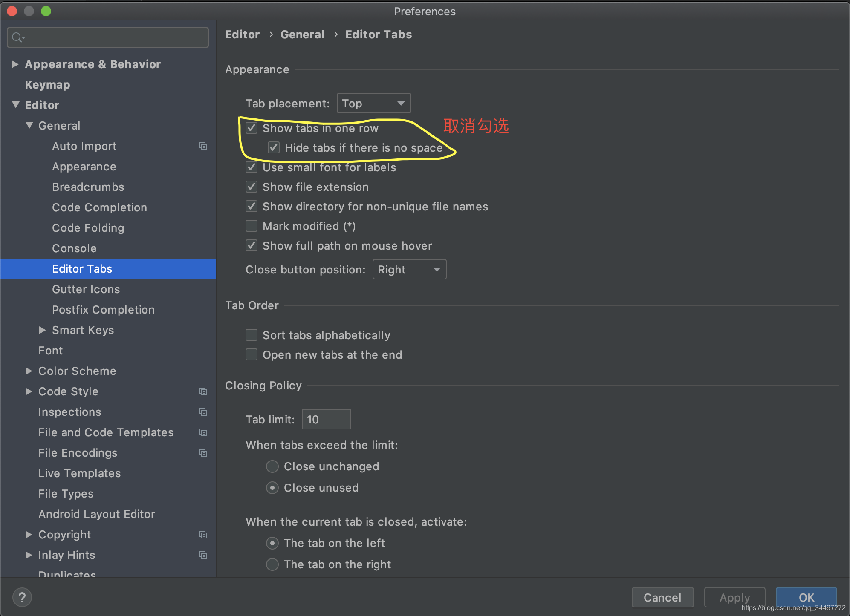Enable Mark modified (*) checkbox

pos(252,226)
